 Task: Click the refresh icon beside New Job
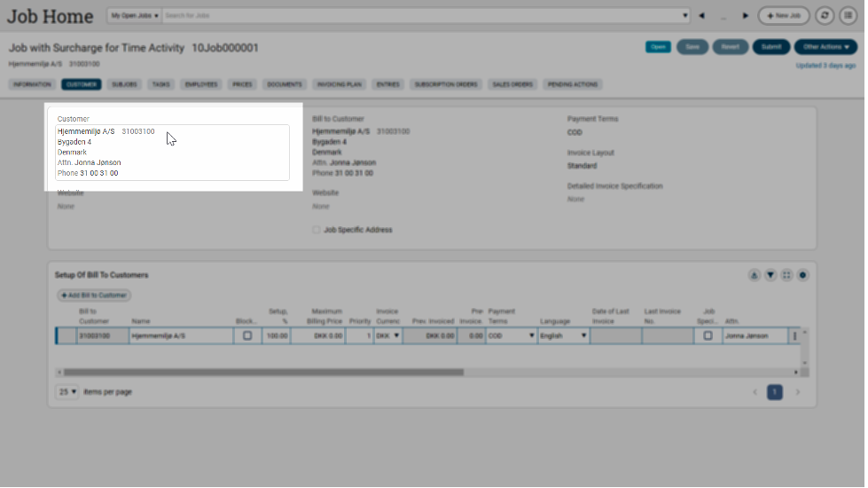click(825, 16)
